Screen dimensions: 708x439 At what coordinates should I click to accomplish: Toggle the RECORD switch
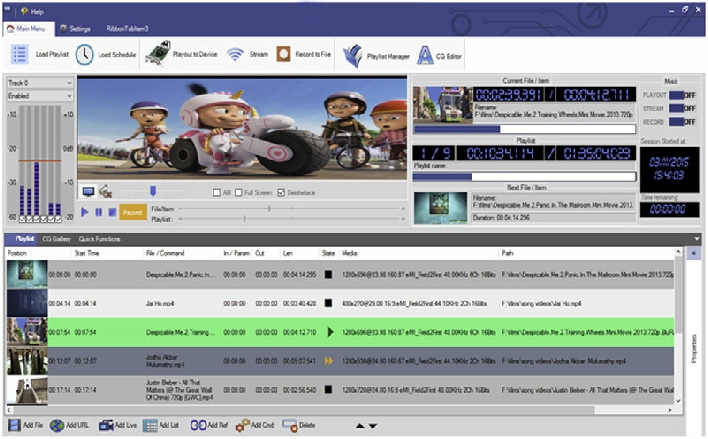pos(682,122)
